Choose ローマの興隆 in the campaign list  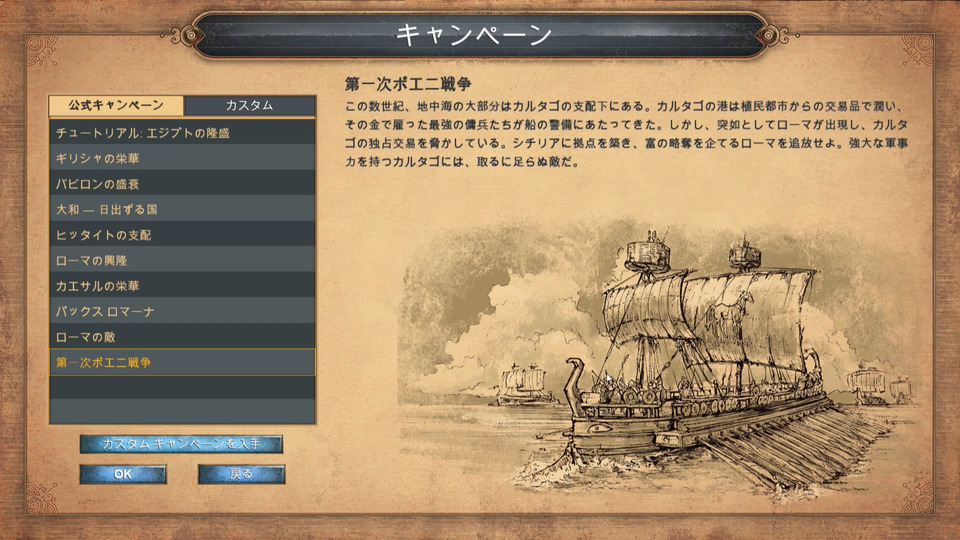pos(182,260)
